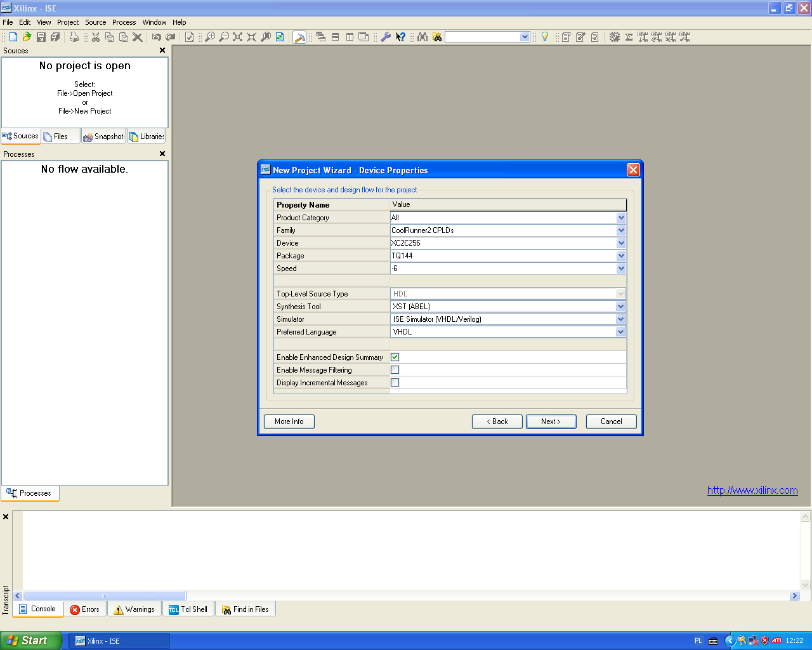The image size is (812, 650).
Task: Close the Processes panel
Action: coord(162,154)
